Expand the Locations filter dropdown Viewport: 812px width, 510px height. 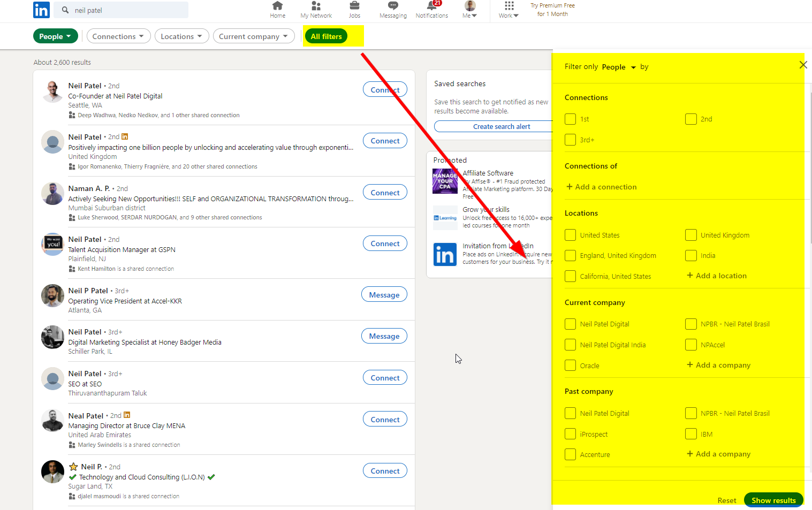pyautogui.click(x=181, y=36)
